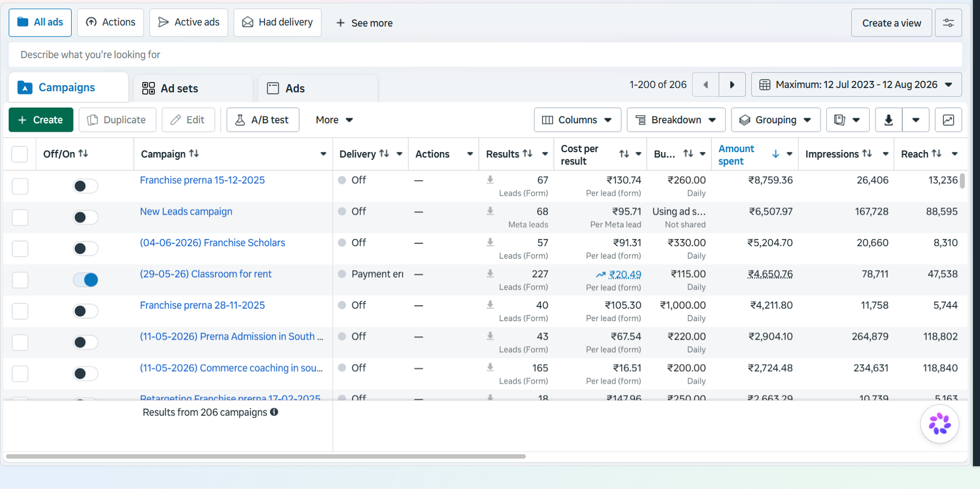980x489 pixels.
Task: Open the view settings sliders icon
Action: (948, 23)
